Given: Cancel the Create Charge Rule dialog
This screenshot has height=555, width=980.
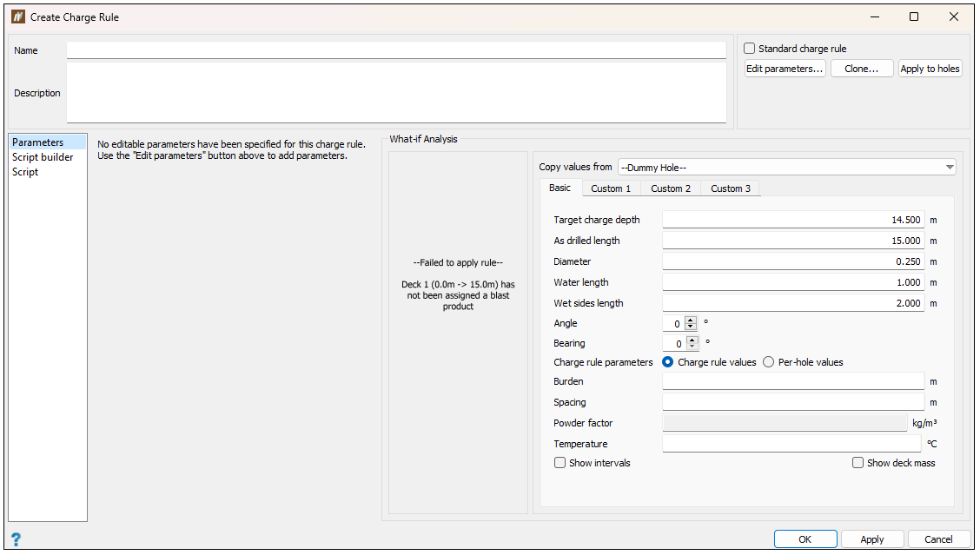Looking at the screenshot, I should click(x=937, y=539).
